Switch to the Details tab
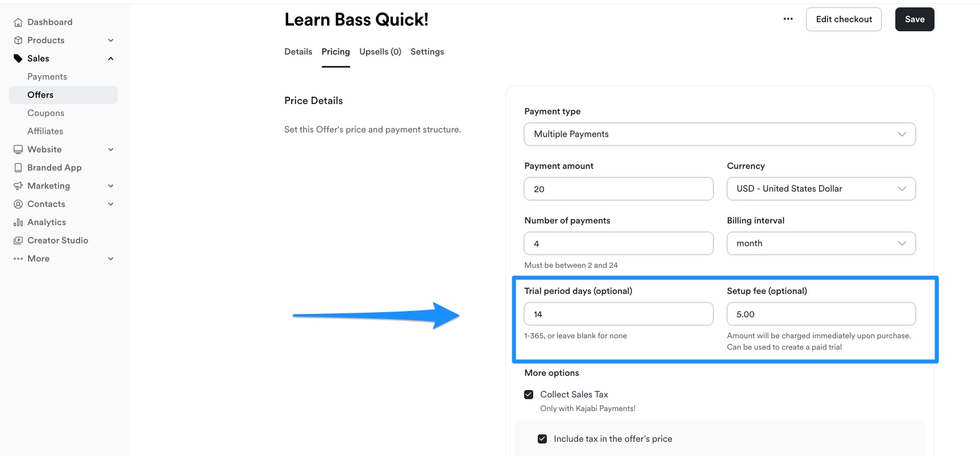 (x=298, y=52)
